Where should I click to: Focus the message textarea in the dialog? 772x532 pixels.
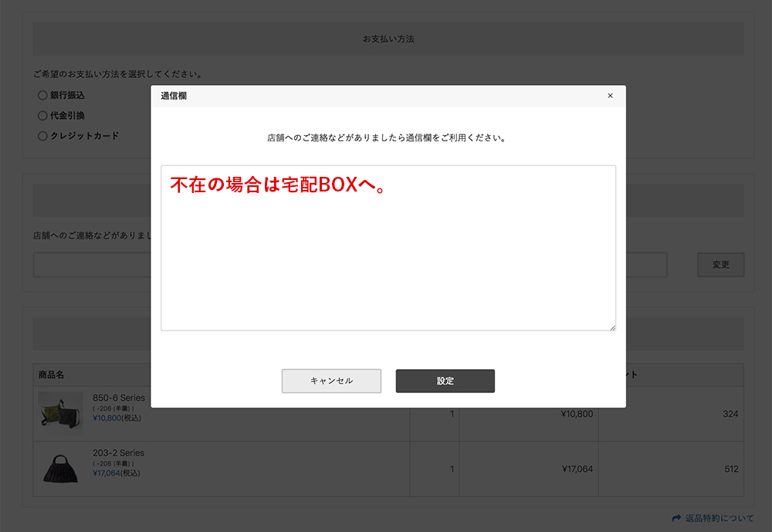pos(388,255)
